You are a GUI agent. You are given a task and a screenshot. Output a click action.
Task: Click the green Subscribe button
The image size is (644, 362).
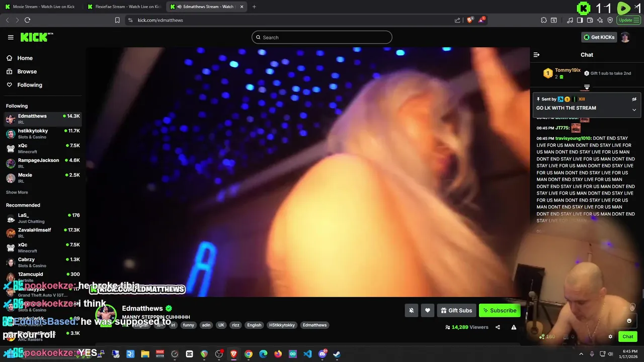500,310
